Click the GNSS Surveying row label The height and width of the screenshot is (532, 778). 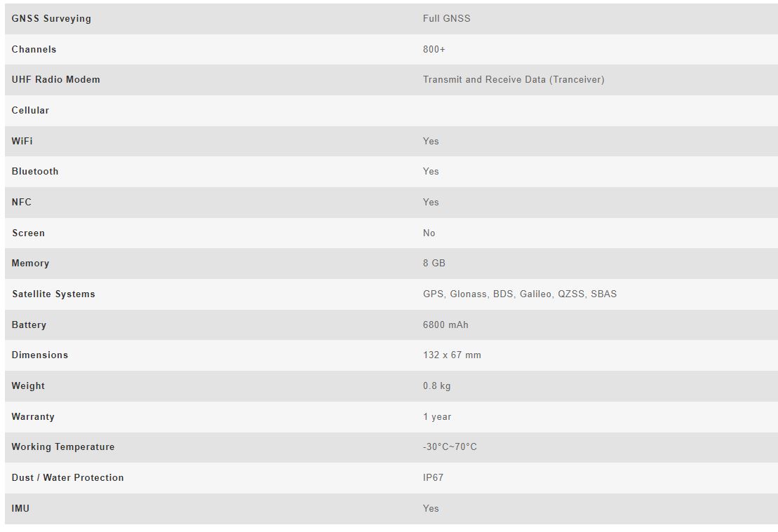(51, 19)
